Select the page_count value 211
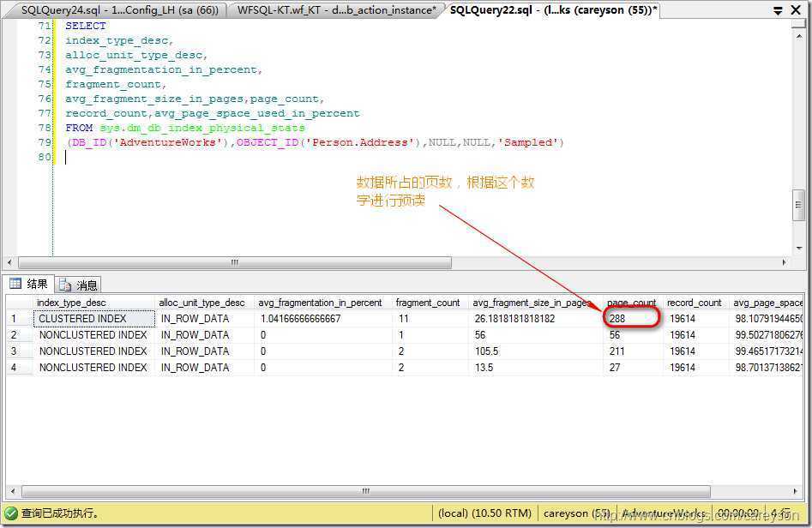Image resolution: width=812 pixels, height=528 pixels. [x=633, y=351]
